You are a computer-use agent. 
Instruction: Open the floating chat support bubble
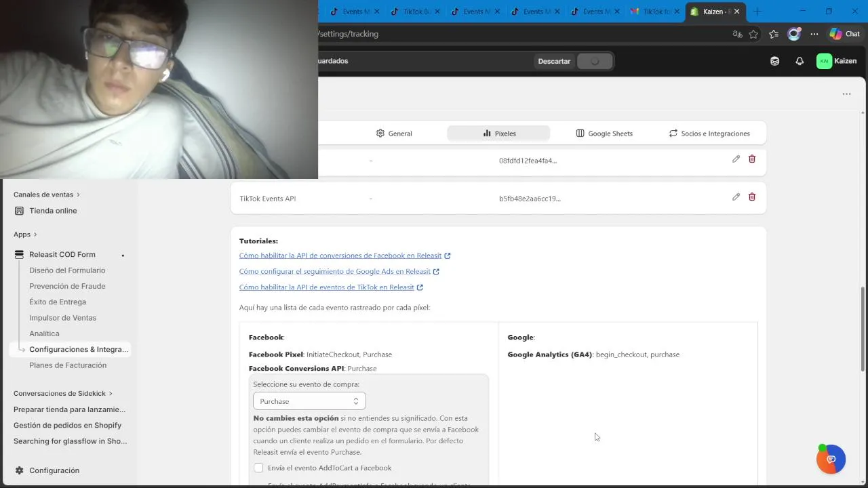coord(831,460)
